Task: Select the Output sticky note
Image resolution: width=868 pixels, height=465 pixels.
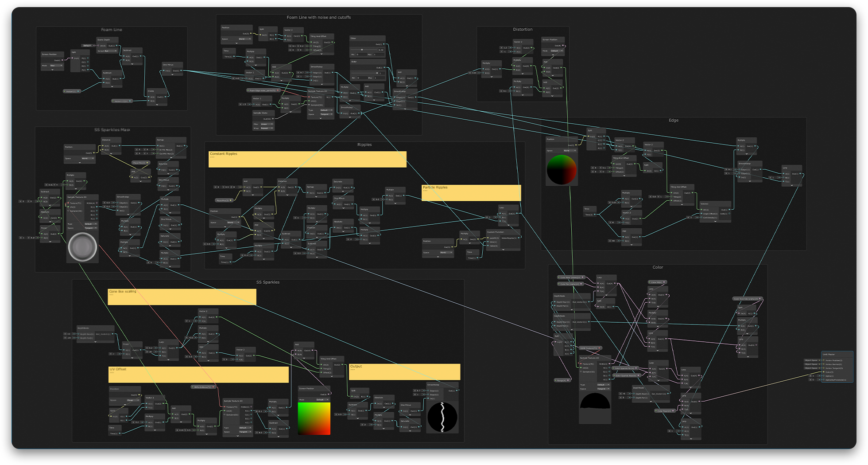Action: coord(404,372)
